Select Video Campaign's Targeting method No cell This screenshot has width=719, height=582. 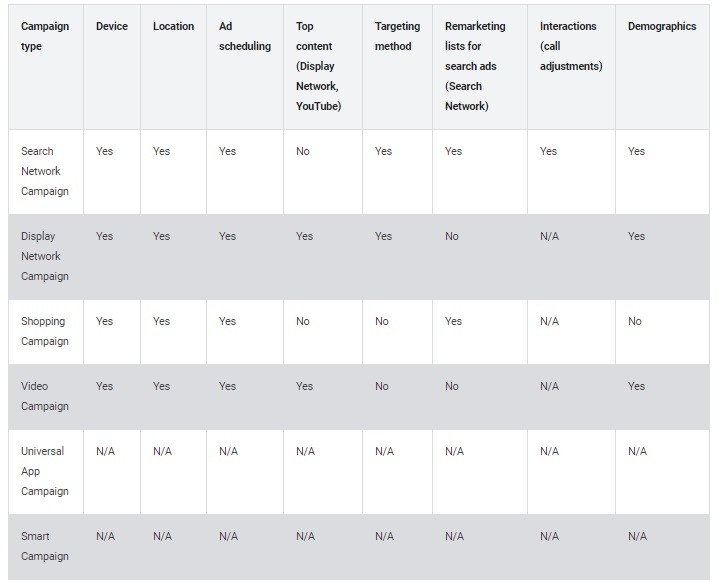[382, 386]
